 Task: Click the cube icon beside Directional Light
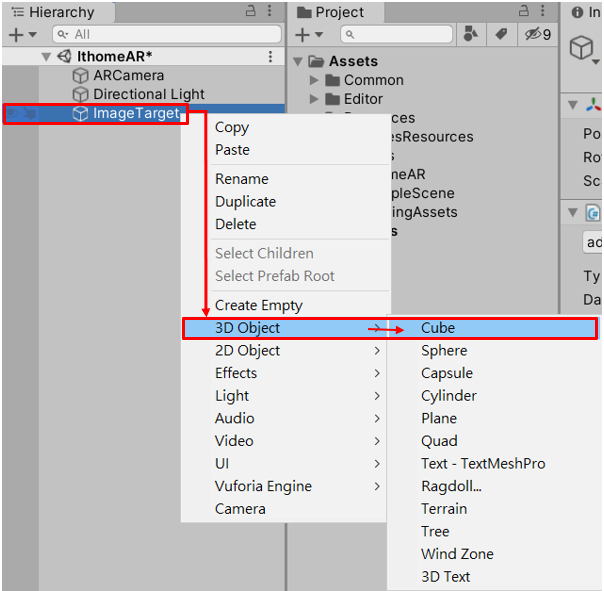(81, 94)
